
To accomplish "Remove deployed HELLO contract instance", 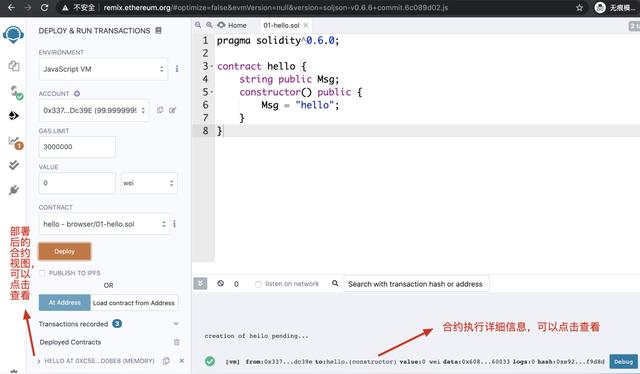I will pyautogui.click(x=182, y=361).
